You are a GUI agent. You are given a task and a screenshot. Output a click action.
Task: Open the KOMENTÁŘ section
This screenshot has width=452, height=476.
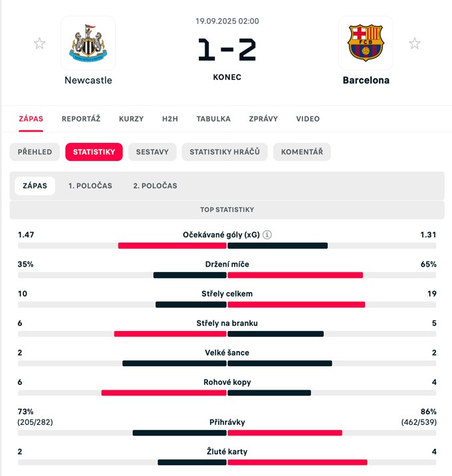pyautogui.click(x=302, y=152)
